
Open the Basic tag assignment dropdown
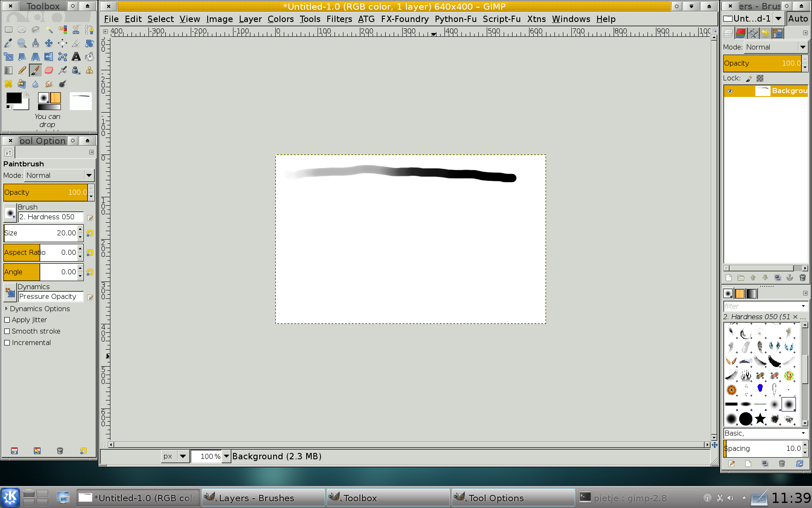point(803,433)
